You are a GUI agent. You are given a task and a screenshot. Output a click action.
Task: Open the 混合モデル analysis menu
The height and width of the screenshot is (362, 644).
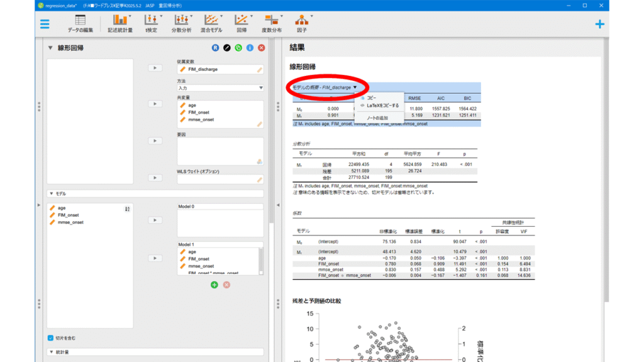(211, 24)
